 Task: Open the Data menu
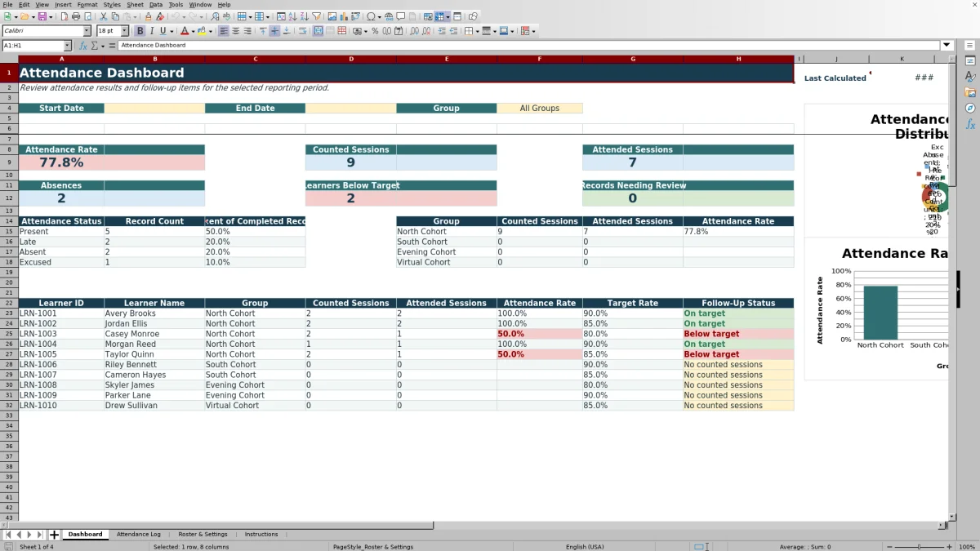pyautogui.click(x=155, y=5)
